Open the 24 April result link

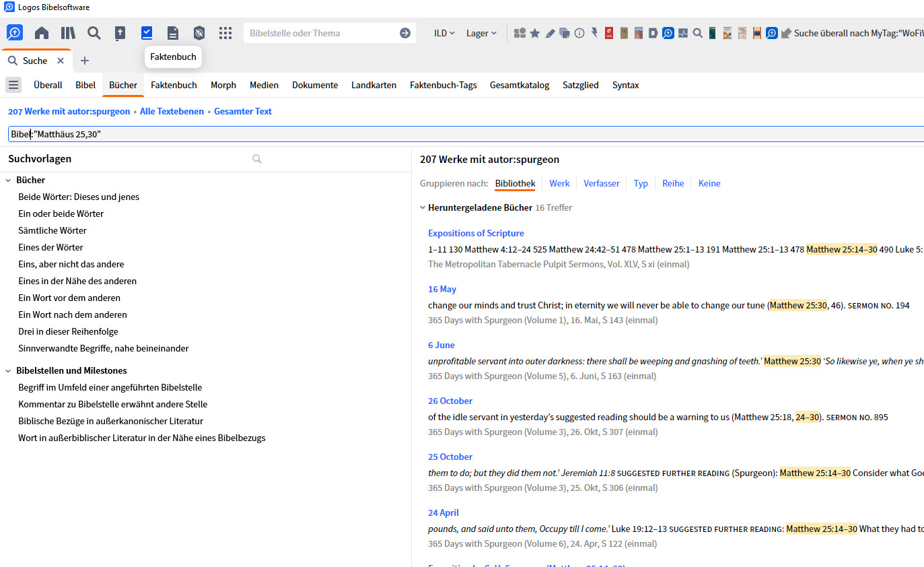[443, 512]
